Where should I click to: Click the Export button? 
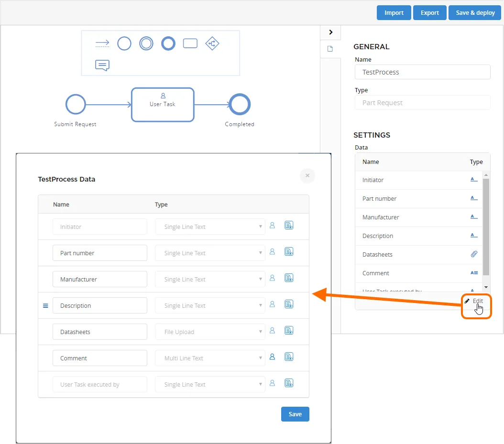coord(430,13)
